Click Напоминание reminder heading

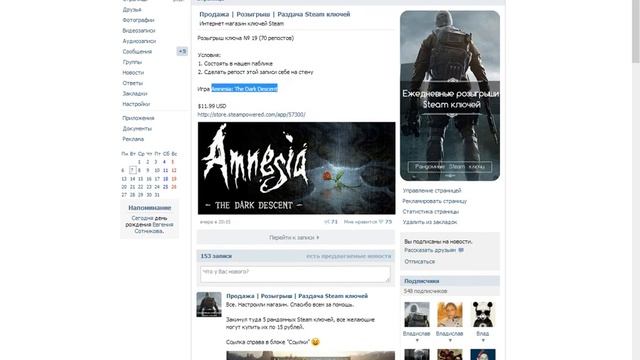click(x=149, y=208)
